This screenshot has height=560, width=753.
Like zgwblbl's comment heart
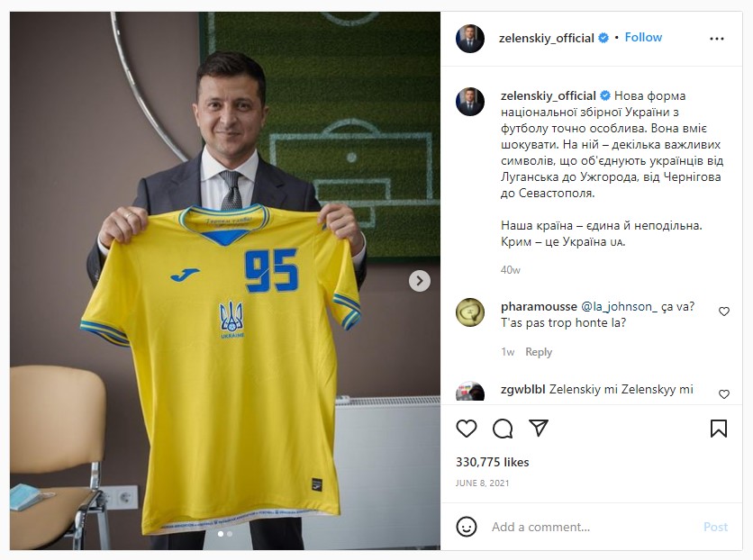pyautogui.click(x=723, y=394)
